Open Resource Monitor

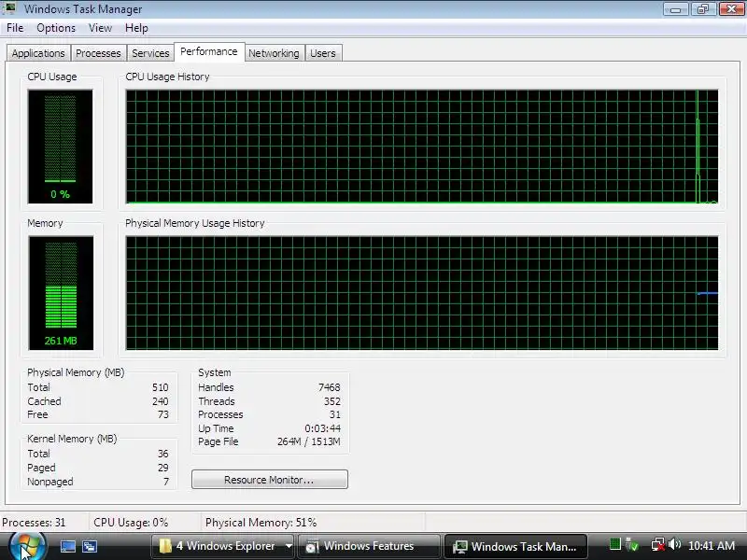coord(270,480)
